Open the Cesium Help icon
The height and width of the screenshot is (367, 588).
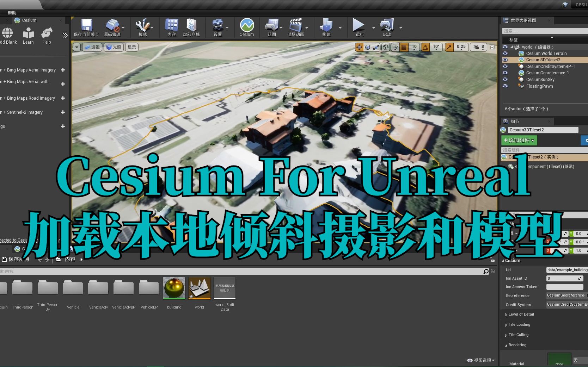47,33
